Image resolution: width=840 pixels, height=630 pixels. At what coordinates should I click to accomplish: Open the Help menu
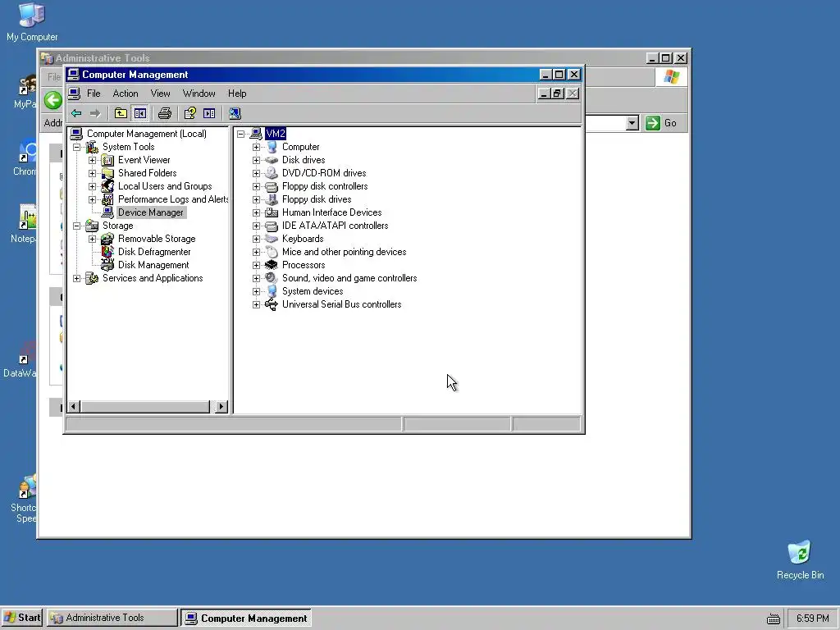point(237,94)
